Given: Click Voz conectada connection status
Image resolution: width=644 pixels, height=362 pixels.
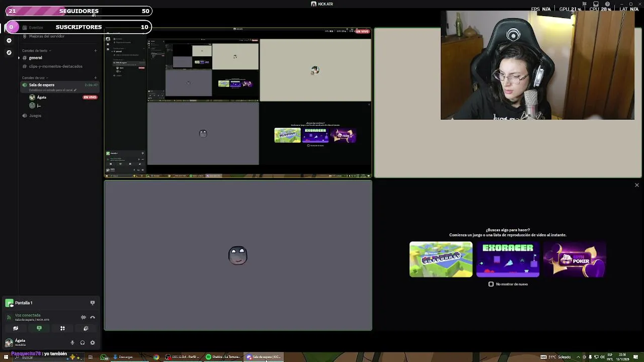Looking at the screenshot, I should click(28, 315).
